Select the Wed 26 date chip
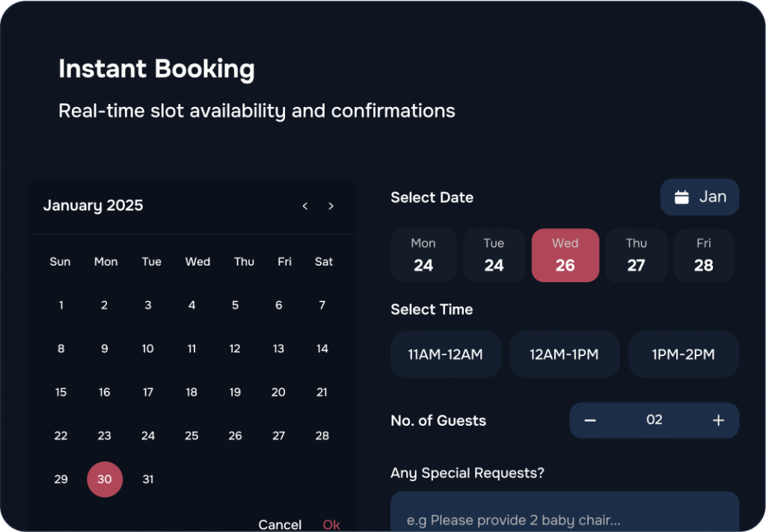This screenshot has height=532, width=766. (565, 255)
